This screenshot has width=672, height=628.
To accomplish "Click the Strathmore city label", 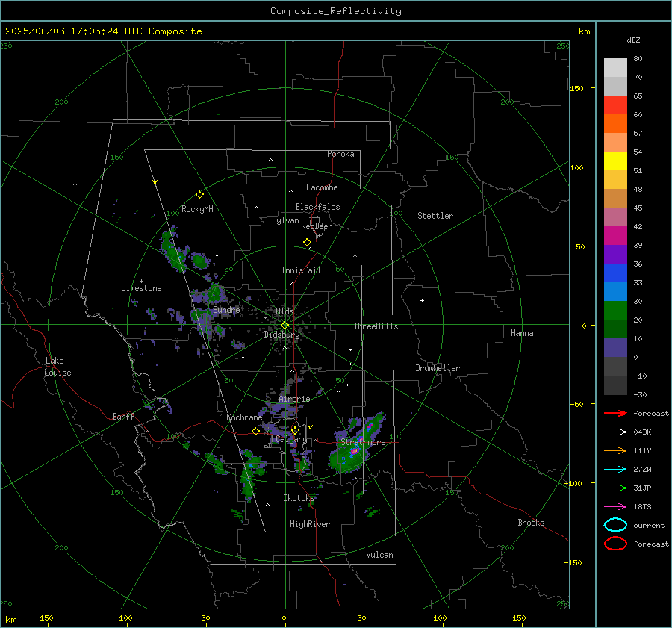I will (x=363, y=442).
